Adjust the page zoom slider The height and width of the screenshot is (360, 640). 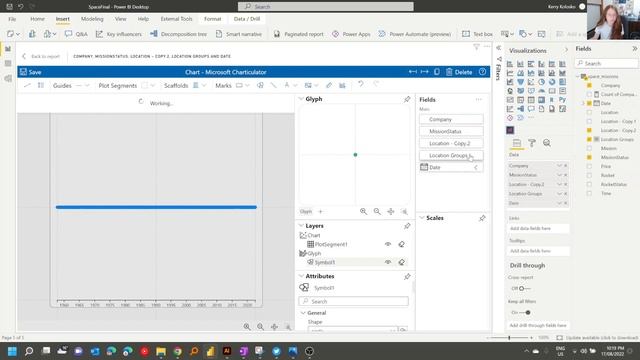pos(509,338)
